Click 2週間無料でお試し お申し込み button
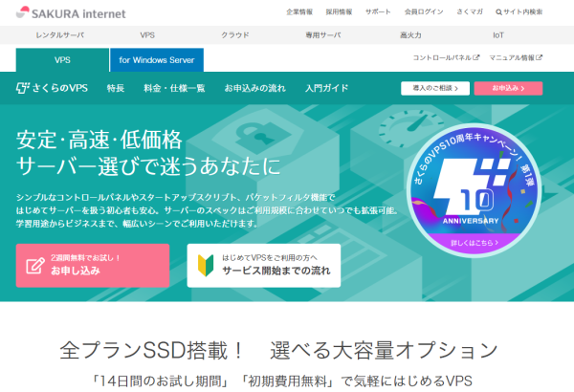 coord(93,266)
